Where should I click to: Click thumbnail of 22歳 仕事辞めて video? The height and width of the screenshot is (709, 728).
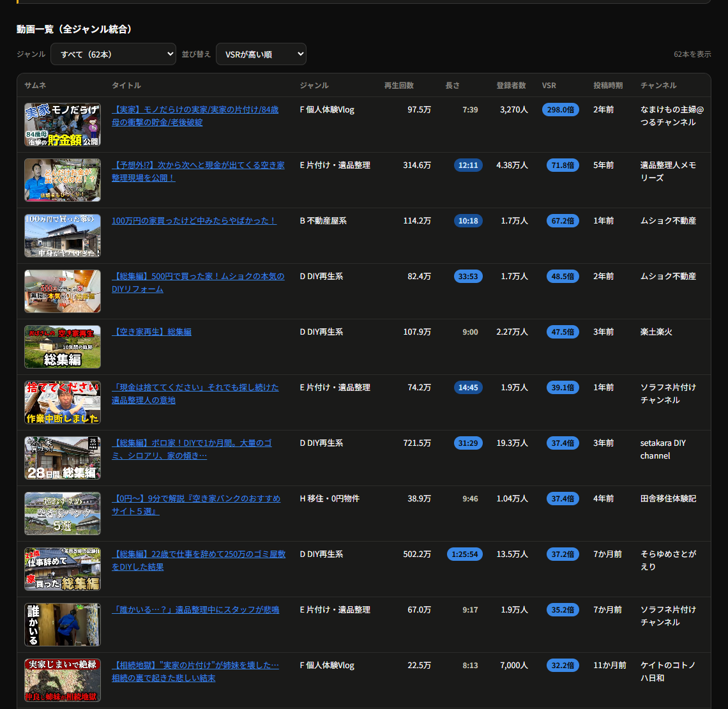point(63,569)
